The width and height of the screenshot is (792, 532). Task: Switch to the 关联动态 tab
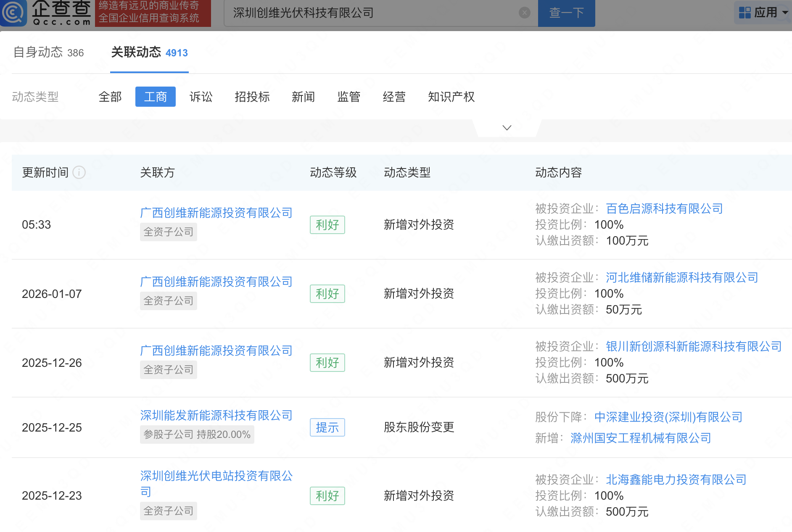tap(136, 52)
